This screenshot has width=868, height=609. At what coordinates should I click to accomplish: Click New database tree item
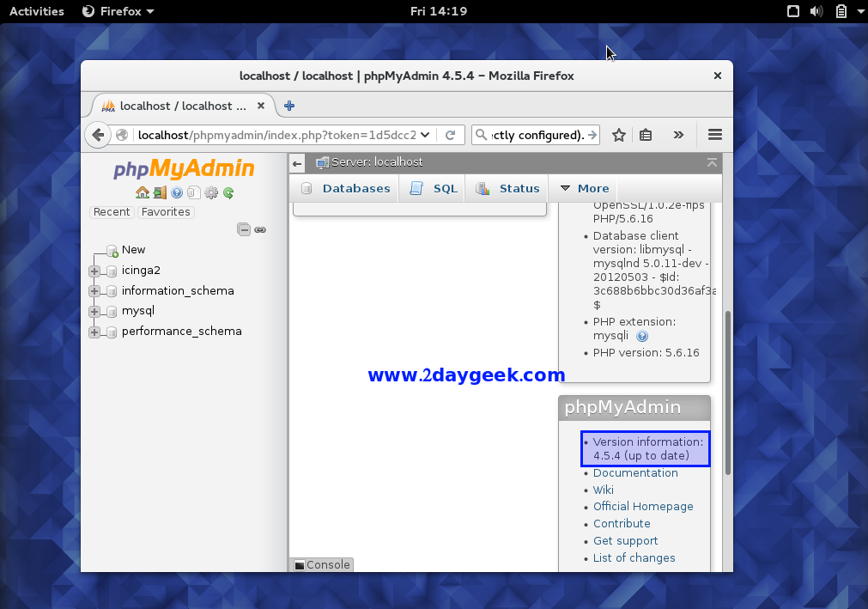[x=133, y=250]
